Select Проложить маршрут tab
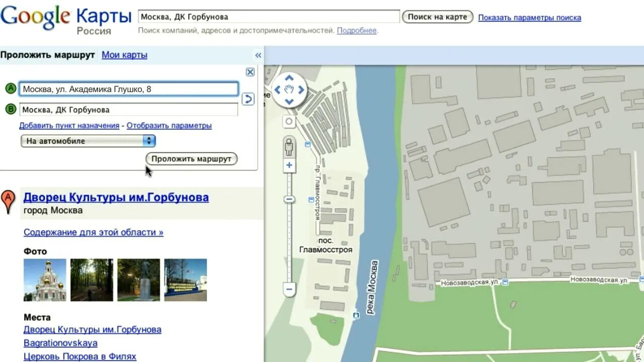This screenshot has height=362, width=644. [47, 55]
